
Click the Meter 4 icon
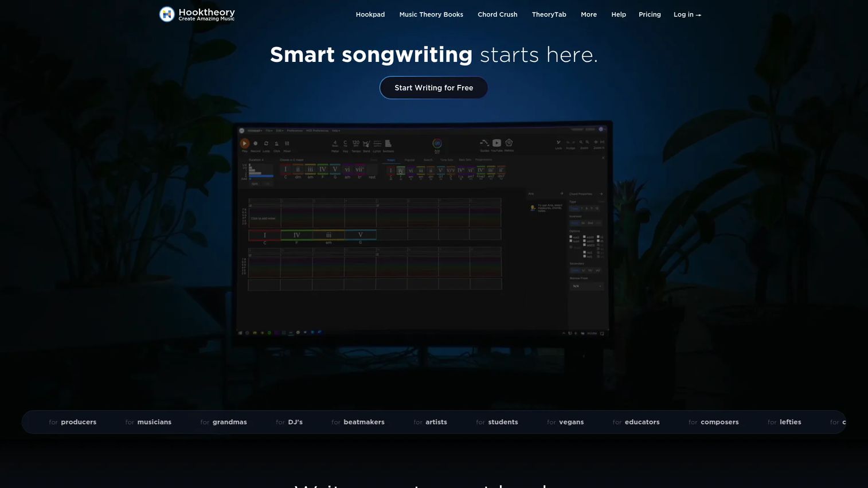pos(335,143)
